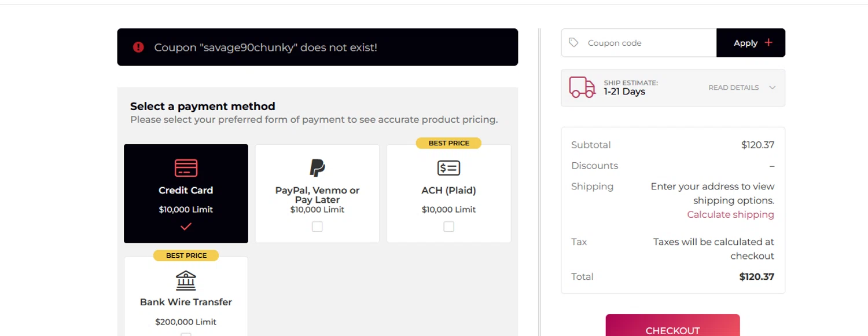Click Taxes will be calculated at checkout
The height and width of the screenshot is (336, 868).
click(713, 249)
